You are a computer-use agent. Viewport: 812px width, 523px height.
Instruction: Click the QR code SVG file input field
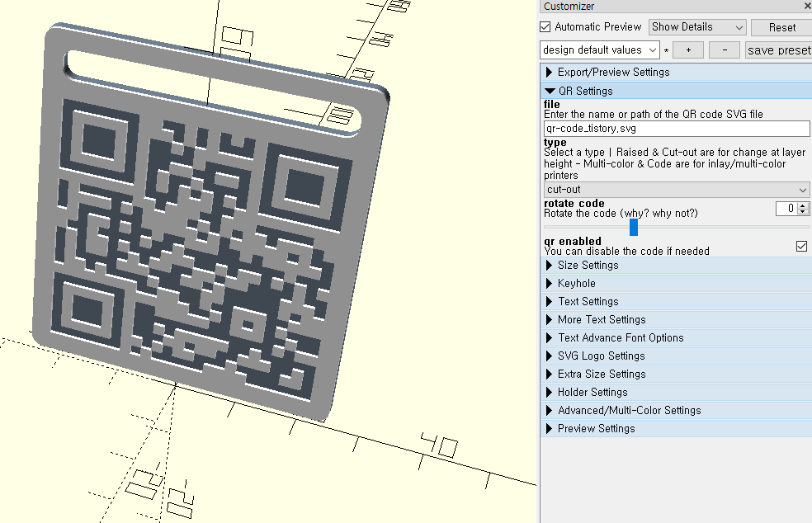coord(677,129)
